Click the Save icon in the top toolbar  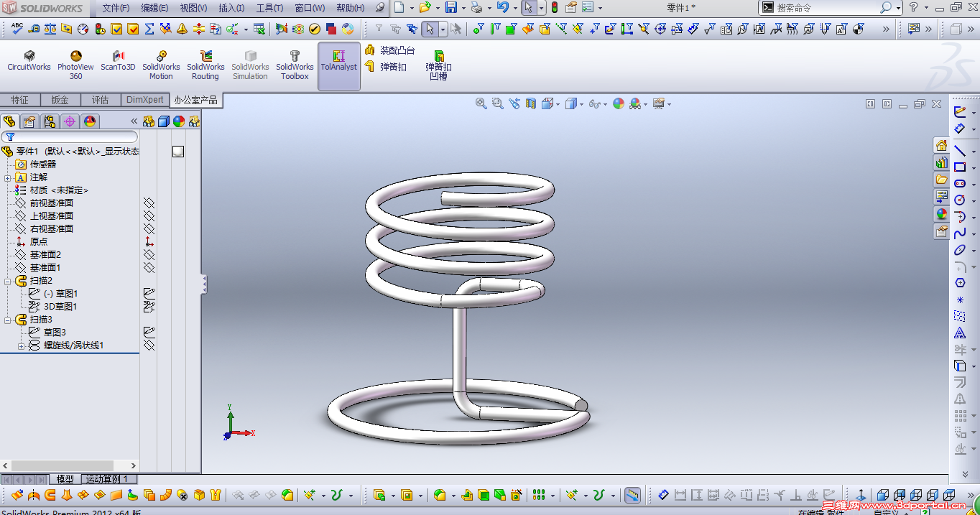click(x=451, y=8)
